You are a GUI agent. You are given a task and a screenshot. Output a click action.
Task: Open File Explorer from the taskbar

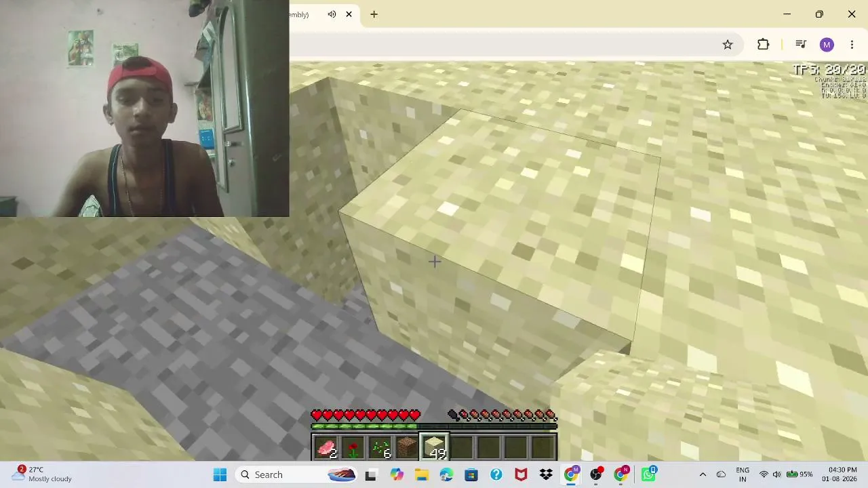click(x=421, y=474)
